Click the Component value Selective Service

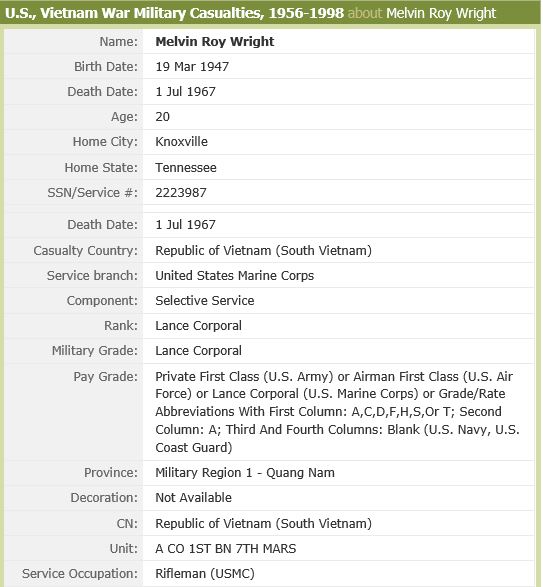point(204,301)
